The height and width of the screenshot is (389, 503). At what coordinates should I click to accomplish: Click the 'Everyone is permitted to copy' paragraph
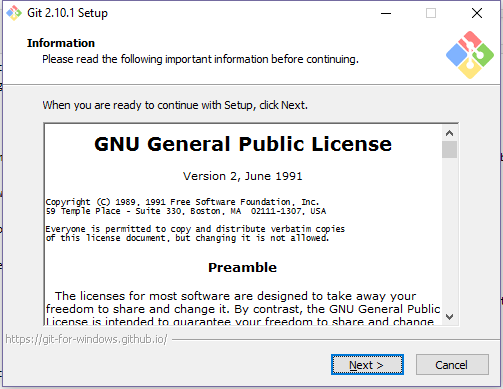pos(195,233)
